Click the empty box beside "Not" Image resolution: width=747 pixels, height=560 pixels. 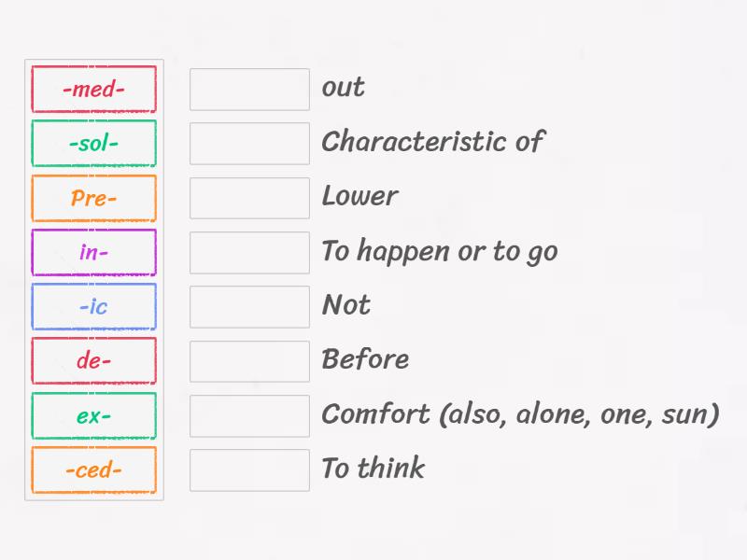pyautogui.click(x=249, y=307)
